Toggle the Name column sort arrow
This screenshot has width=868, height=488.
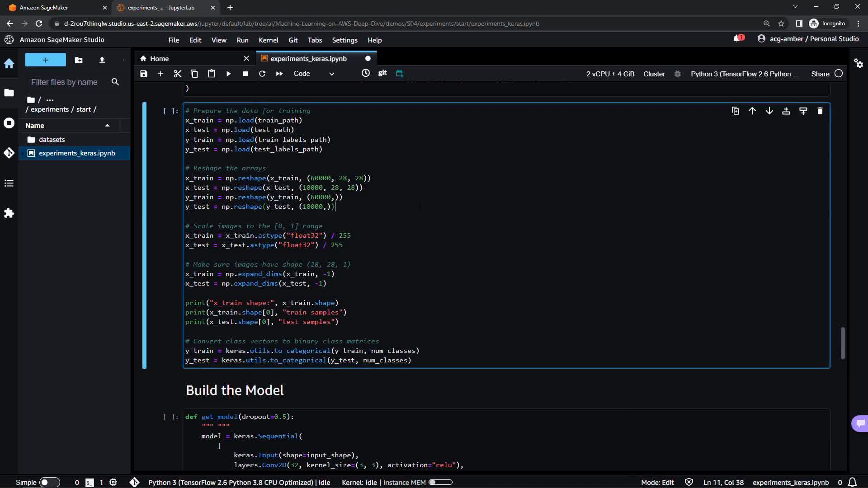tap(107, 126)
